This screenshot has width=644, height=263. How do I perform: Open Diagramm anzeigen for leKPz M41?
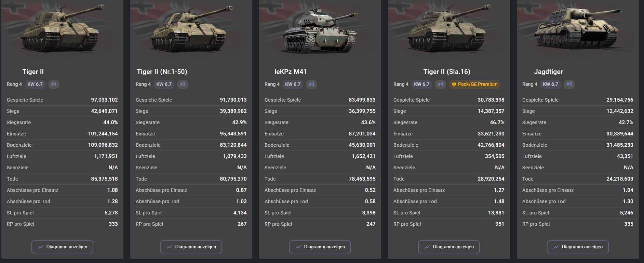(x=320, y=247)
